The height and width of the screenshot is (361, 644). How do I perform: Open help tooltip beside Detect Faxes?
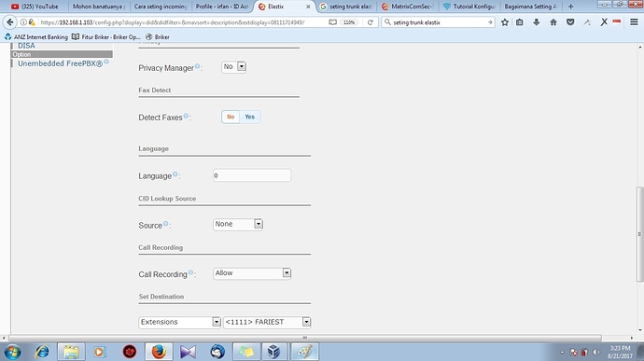coord(186,116)
